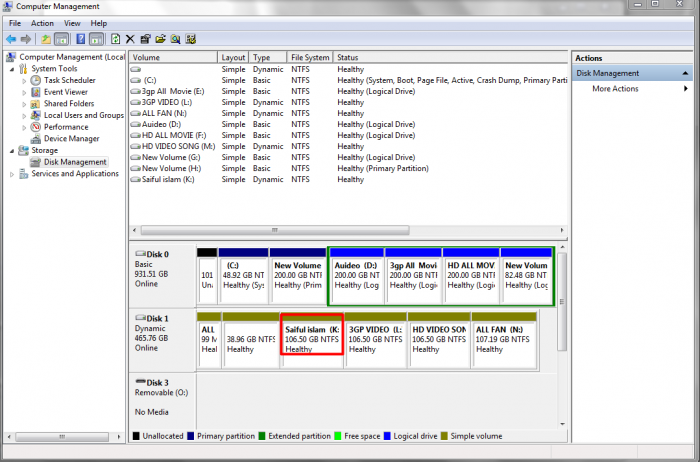Click the disk view vertical scrollbar thumb
The image size is (700, 462).
click(562, 302)
